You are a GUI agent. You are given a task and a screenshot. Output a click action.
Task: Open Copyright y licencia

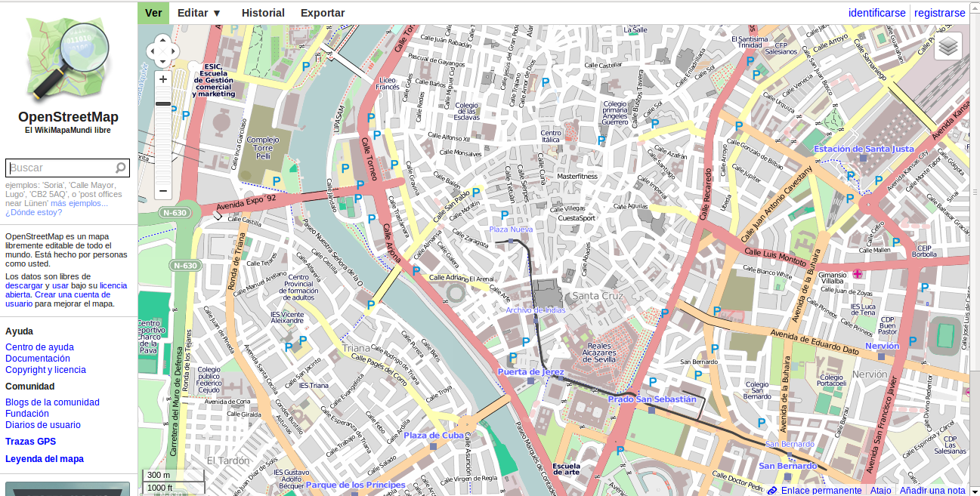(45, 370)
